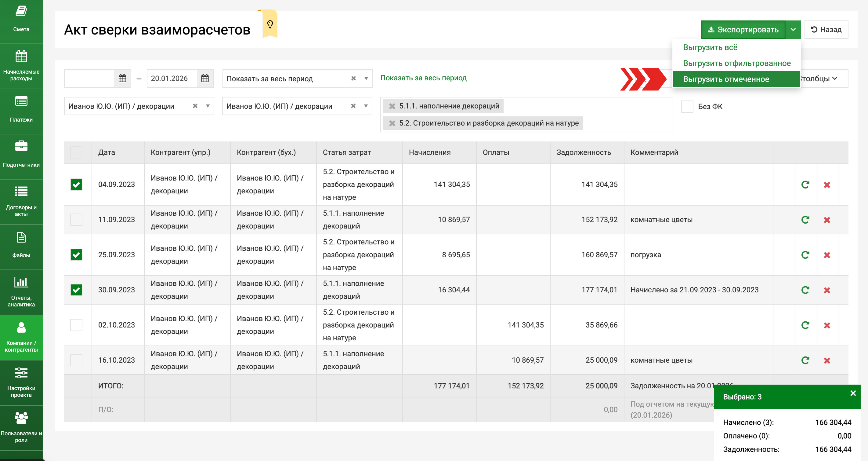Expand the Показать за весь период combo box
The width and height of the screenshot is (868, 461).
(366, 79)
